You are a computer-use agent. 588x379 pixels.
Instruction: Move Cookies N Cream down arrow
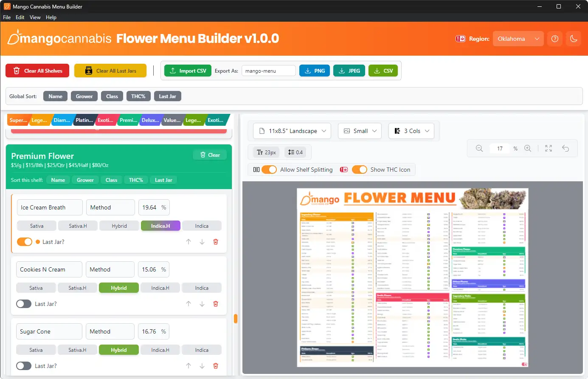point(202,304)
